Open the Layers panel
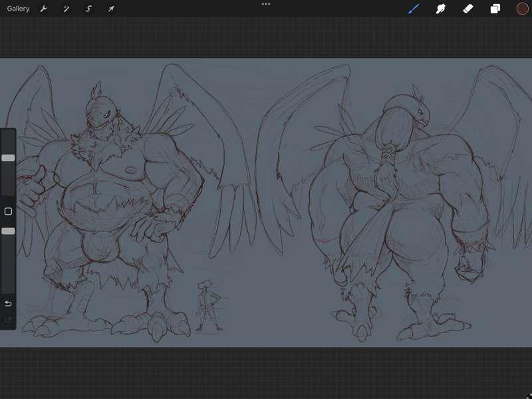Viewport: 532px width, 399px height. [495, 9]
